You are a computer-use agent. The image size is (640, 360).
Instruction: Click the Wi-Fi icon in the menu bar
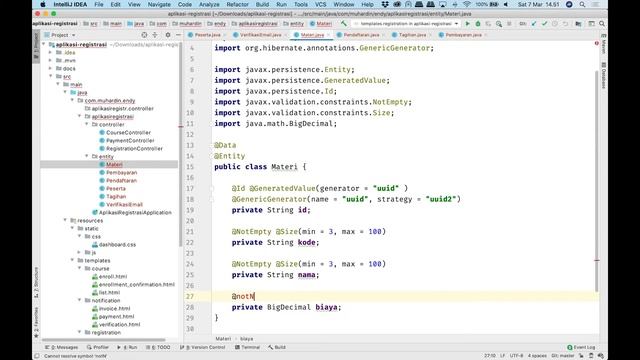coord(467,4)
